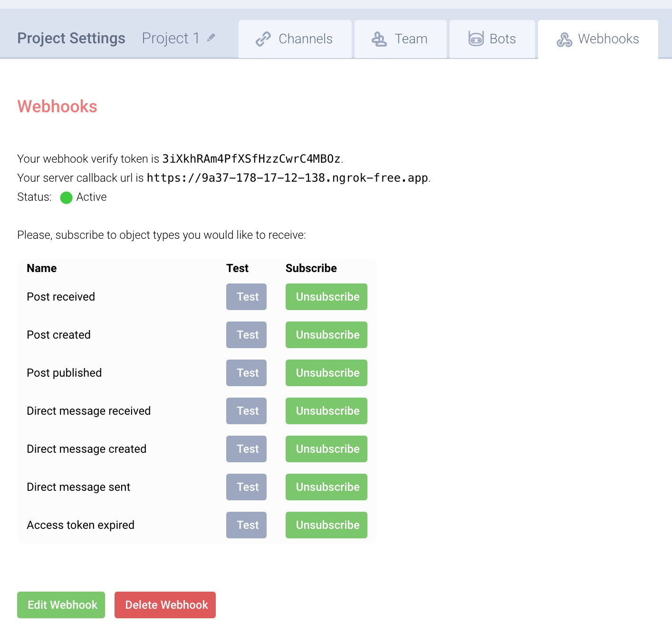Open the Team tab
The image size is (672, 643).
point(400,39)
